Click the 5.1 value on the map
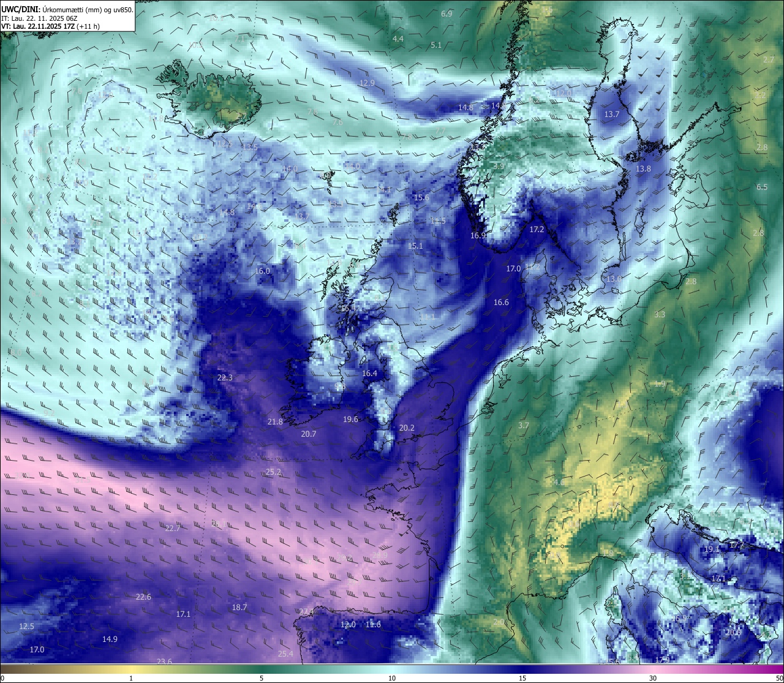 (436, 45)
